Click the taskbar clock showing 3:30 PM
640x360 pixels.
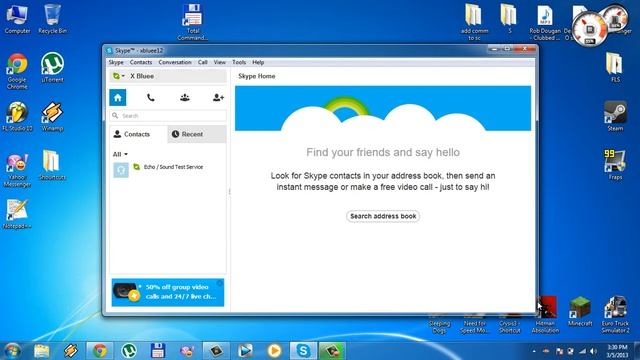tap(617, 351)
